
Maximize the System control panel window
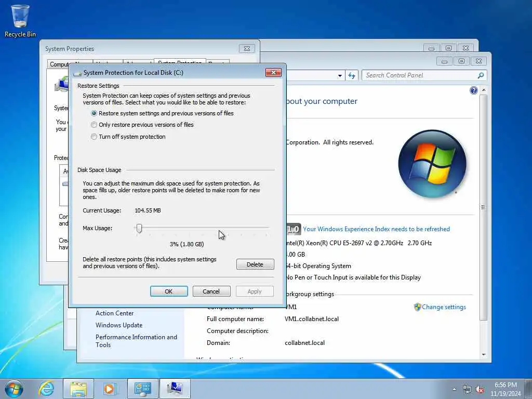pos(461,61)
